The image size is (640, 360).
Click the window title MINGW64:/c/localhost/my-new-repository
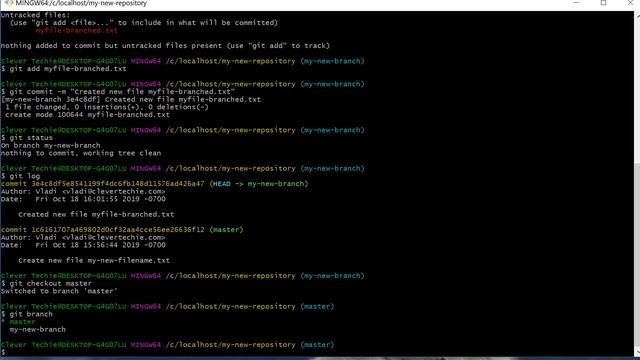coord(81,3)
